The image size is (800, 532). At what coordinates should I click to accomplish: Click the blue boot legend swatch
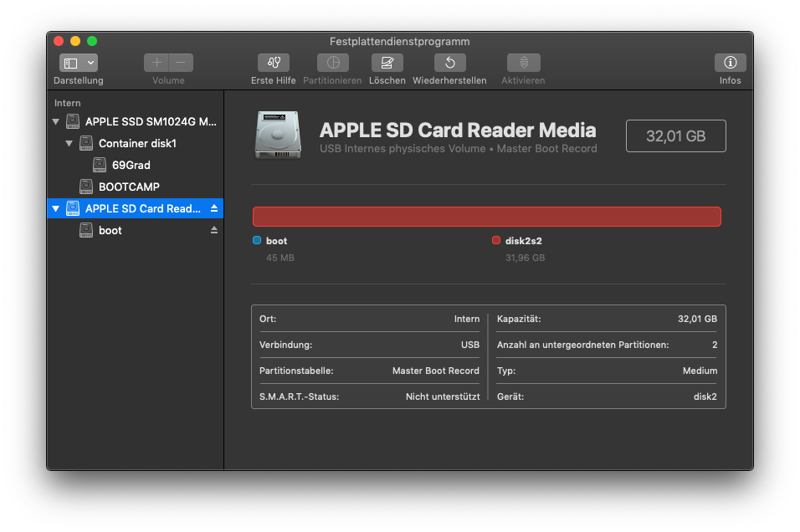tap(257, 240)
